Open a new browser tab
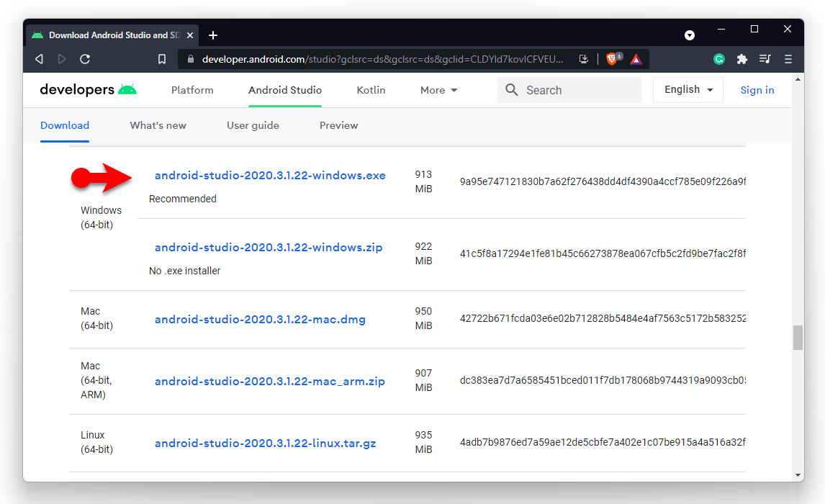 (x=213, y=35)
